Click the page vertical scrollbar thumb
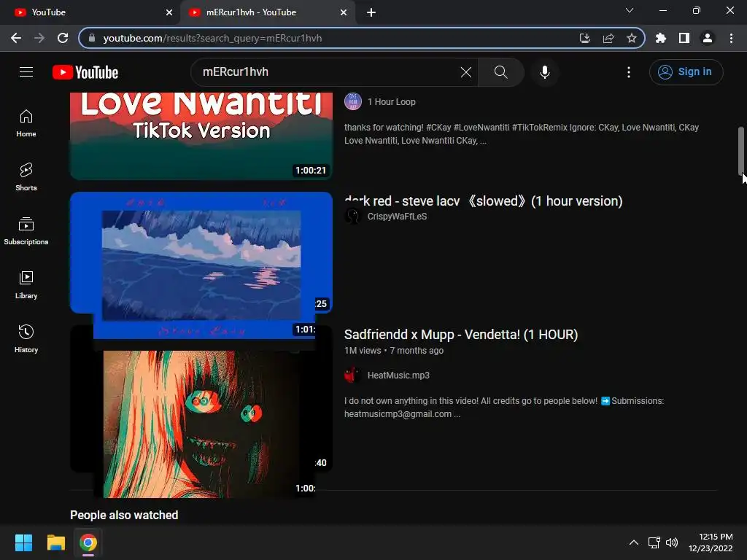This screenshot has width=747, height=560. (x=741, y=150)
